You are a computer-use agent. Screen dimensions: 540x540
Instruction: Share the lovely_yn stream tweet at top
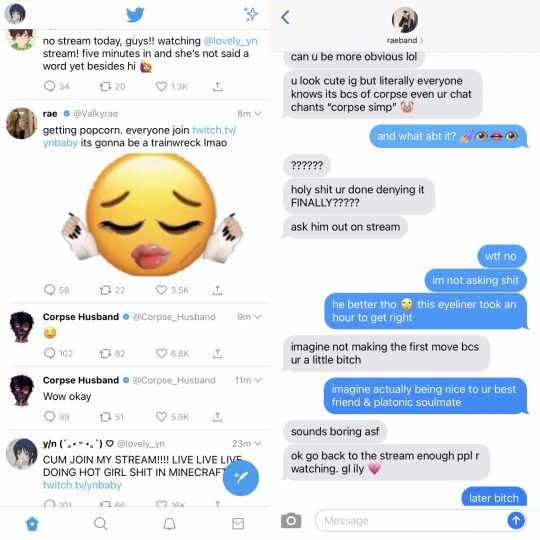(217, 86)
